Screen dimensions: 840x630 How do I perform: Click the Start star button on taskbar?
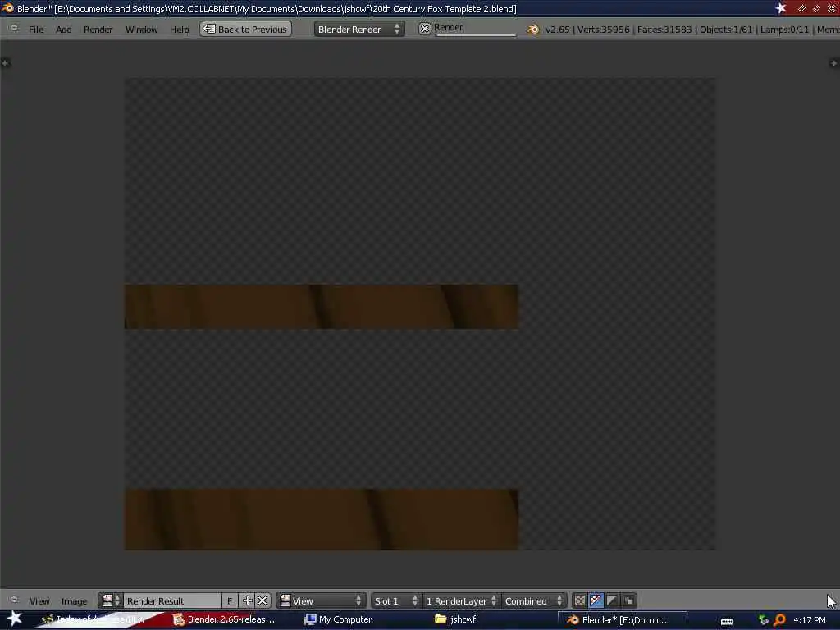tap(15, 619)
